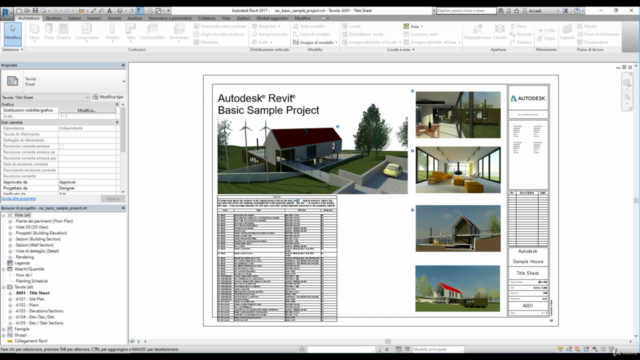
Task: Open the Vista ribbon tab
Action: (226, 18)
